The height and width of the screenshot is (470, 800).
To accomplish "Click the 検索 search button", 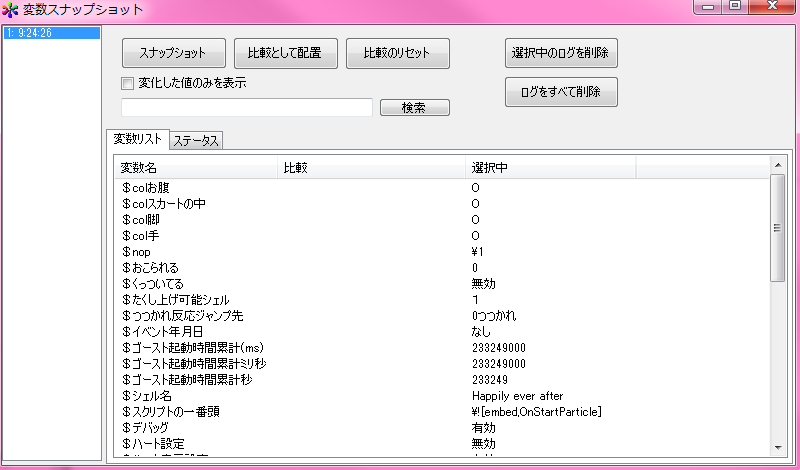I will [x=415, y=108].
